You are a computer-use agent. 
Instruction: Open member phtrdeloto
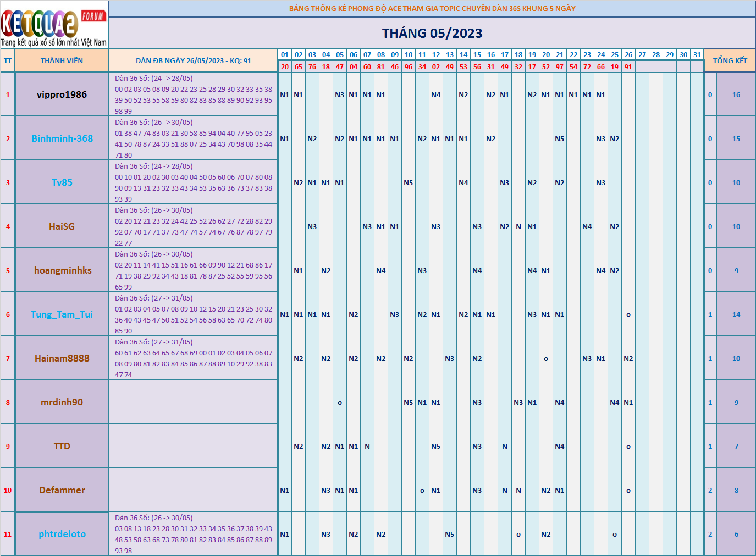click(62, 534)
